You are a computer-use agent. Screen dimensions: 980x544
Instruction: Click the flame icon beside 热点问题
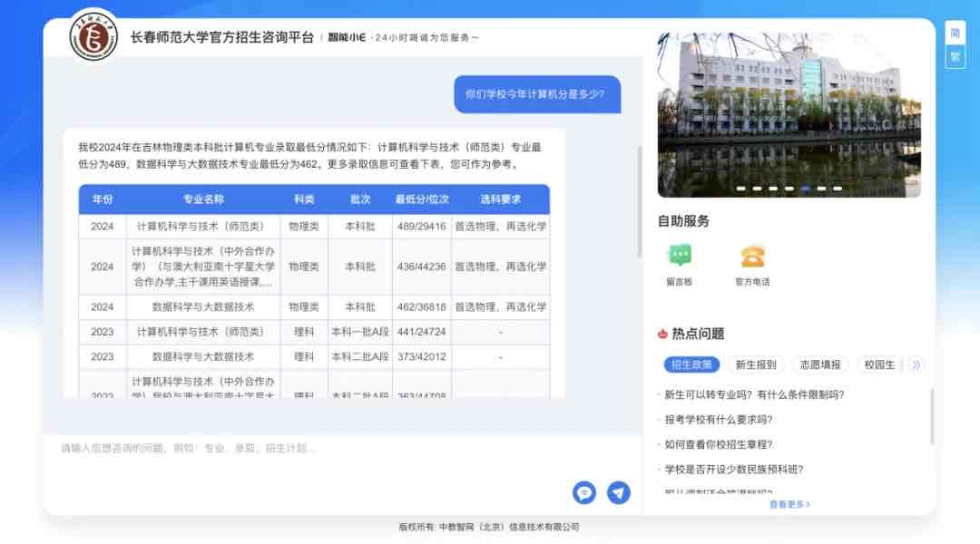point(662,335)
